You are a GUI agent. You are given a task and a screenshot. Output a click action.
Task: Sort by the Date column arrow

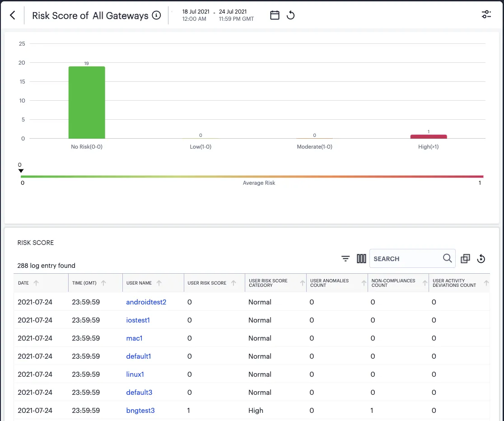pyautogui.click(x=36, y=283)
